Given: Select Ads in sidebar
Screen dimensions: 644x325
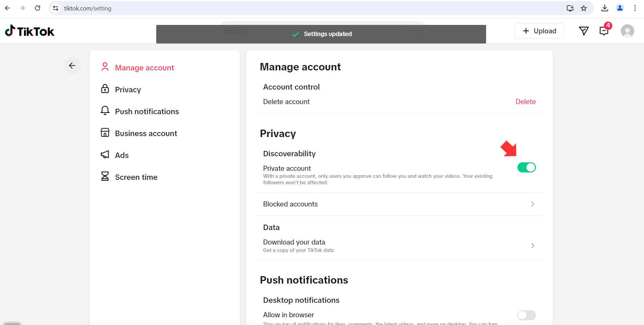Looking at the screenshot, I should point(122,155).
